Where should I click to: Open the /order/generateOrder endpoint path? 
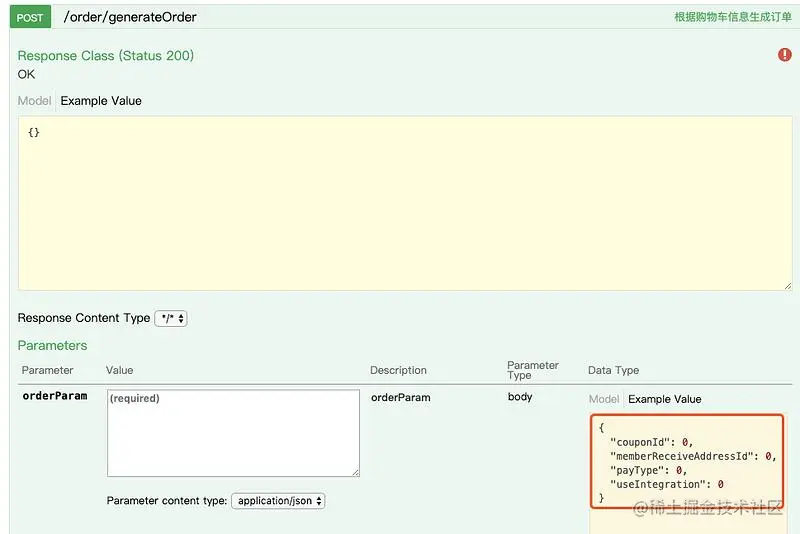(x=130, y=17)
